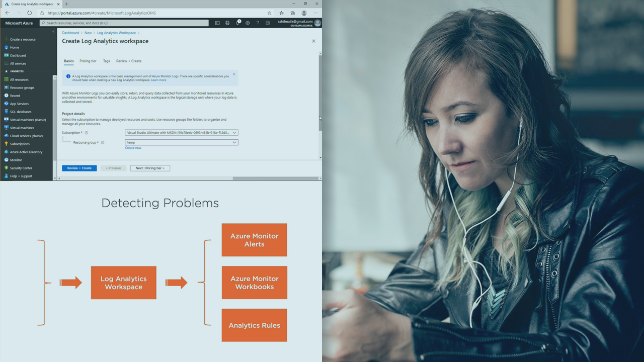Open the Azure notifications bell
Image resolution: width=644 pixels, height=362 pixels.
point(238,23)
